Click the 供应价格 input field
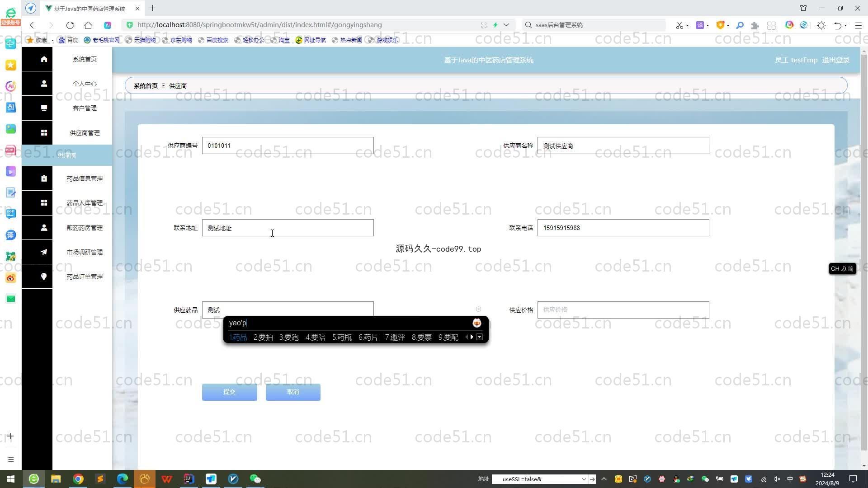 (x=623, y=310)
